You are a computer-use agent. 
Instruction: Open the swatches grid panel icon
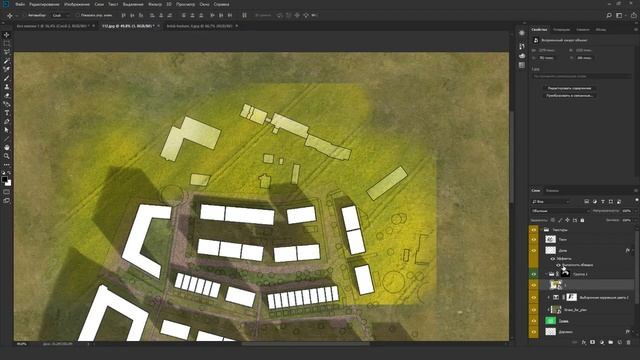coord(522,65)
